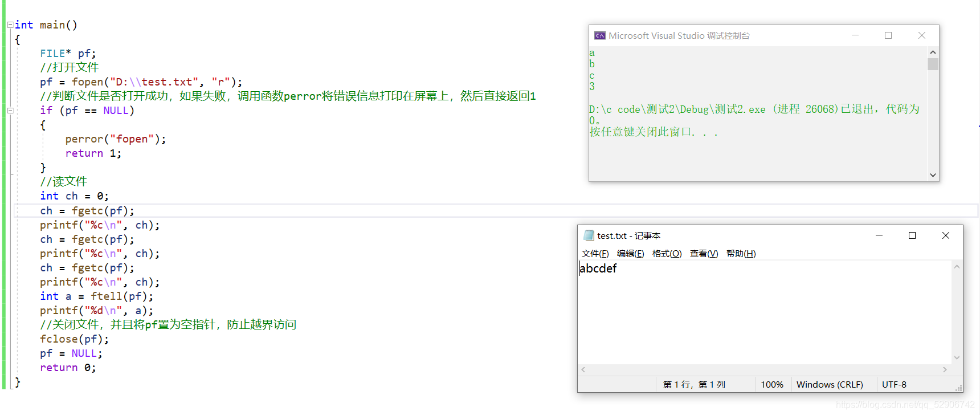Click the Notepad window resize grip
This screenshot has width=980, height=415.
tap(958, 388)
